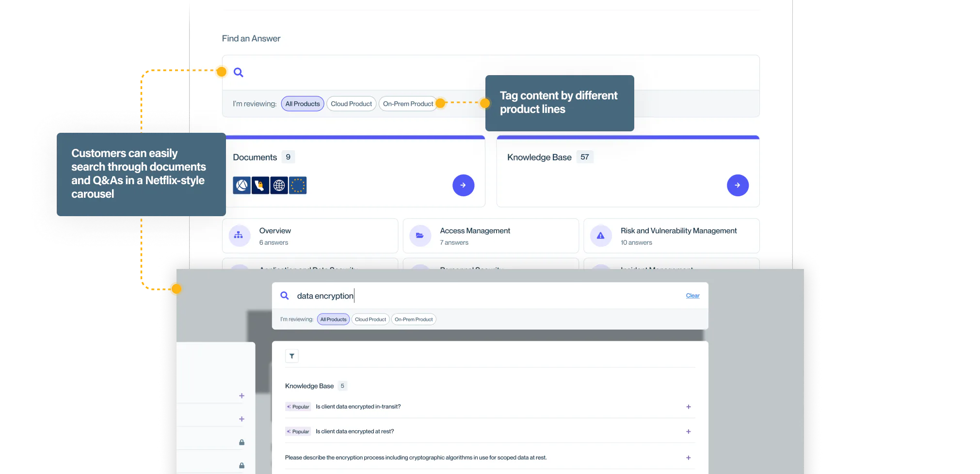980x474 pixels.
Task: Select On-Prem Product in the lower search panel
Action: click(414, 319)
